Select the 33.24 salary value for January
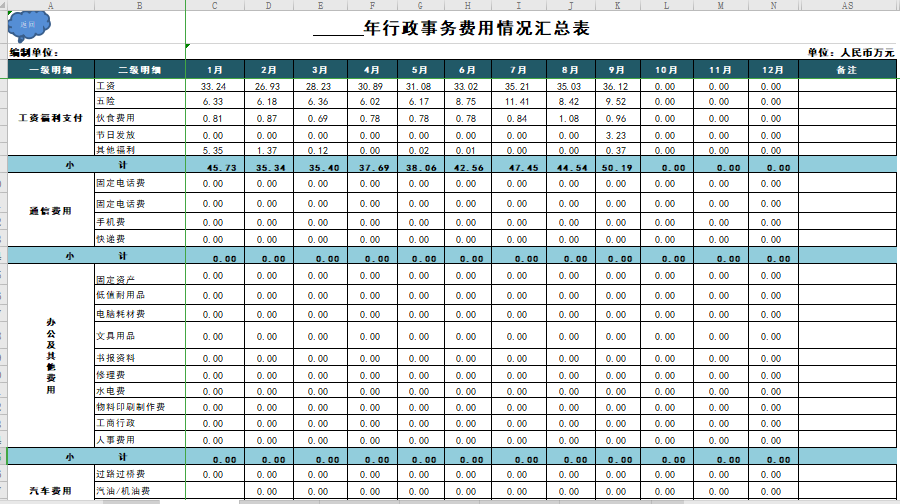The height and width of the screenshot is (504, 900). coord(215,86)
